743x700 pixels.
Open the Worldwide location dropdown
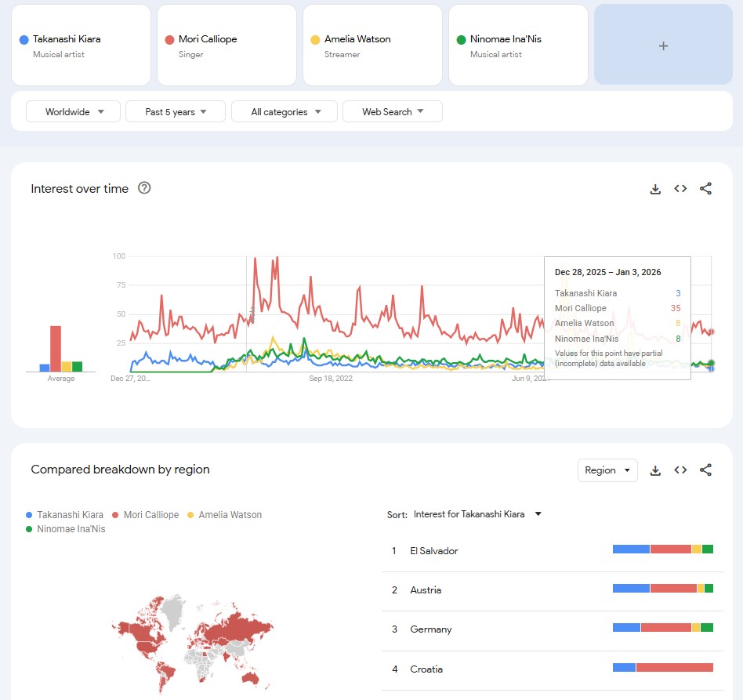click(74, 111)
